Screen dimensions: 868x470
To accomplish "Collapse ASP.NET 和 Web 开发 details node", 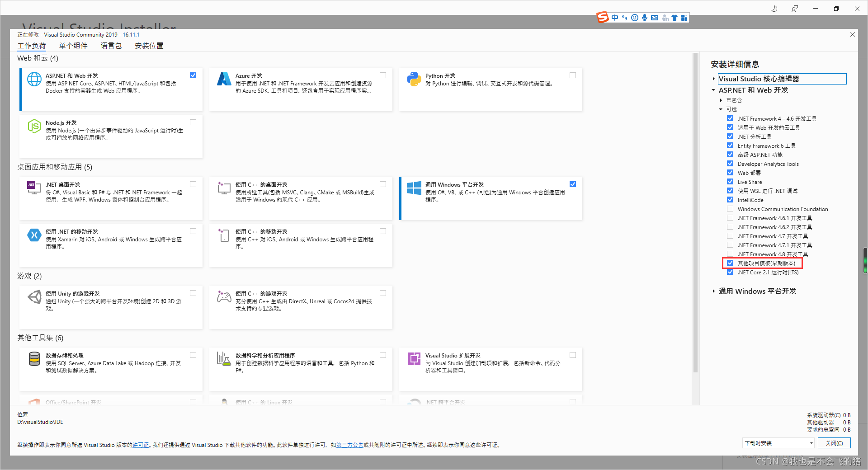I will click(713, 90).
